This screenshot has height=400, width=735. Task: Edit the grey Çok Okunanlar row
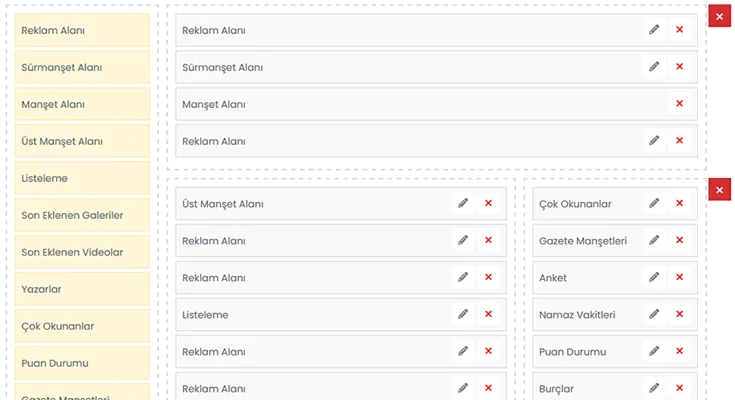pyautogui.click(x=654, y=203)
